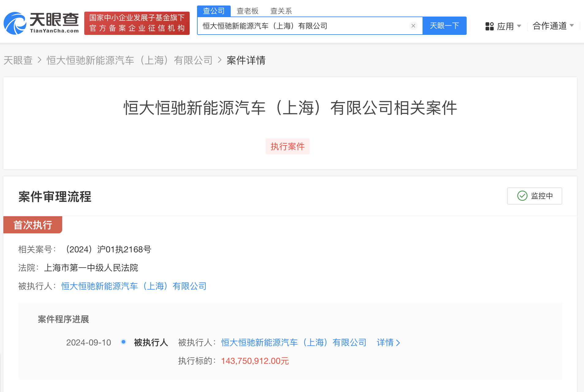Click the arrow icon after 详情
The width and height of the screenshot is (584, 392).
click(x=398, y=343)
